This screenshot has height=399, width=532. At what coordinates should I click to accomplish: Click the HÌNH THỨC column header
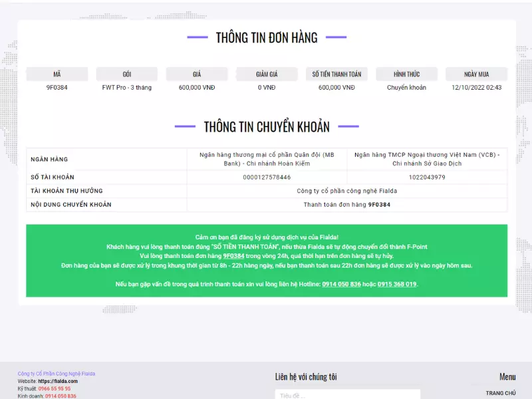coord(406,74)
